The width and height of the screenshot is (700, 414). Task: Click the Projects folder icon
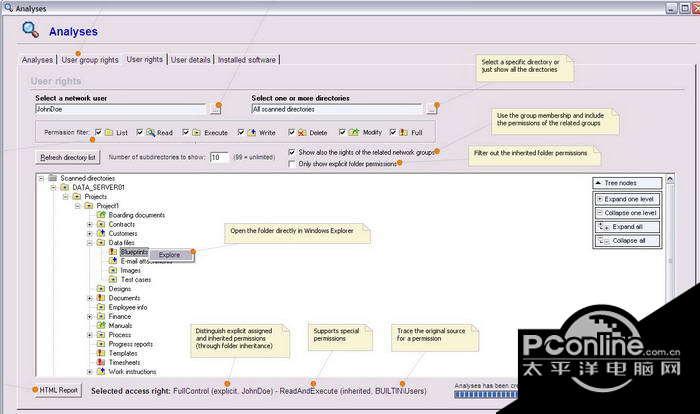[x=77, y=197]
